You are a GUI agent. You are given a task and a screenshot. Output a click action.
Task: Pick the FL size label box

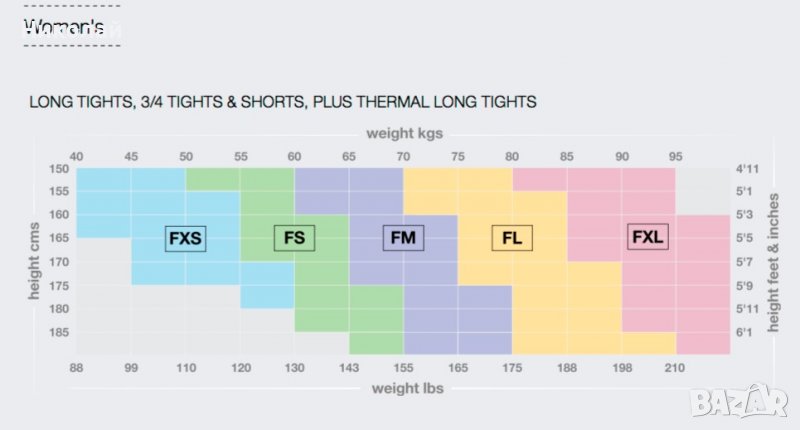tap(512, 238)
